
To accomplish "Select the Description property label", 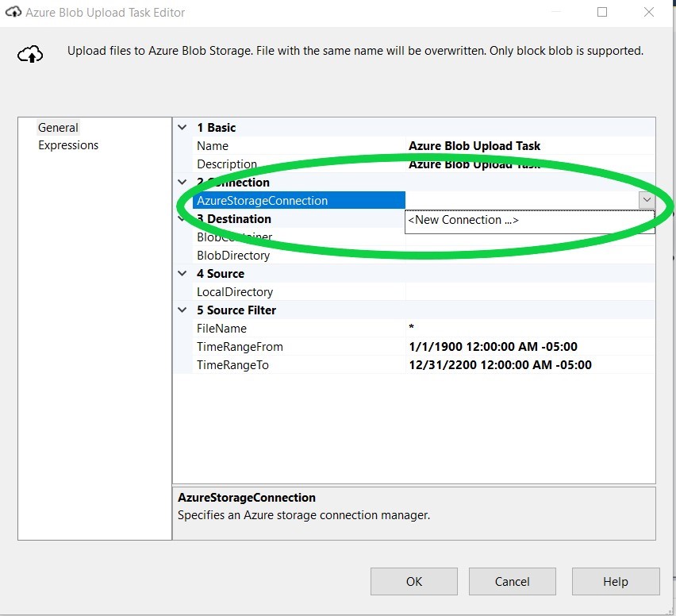I will coord(227,164).
